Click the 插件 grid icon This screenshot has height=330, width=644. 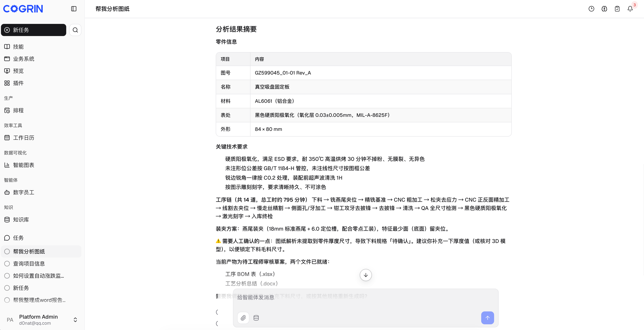7,83
